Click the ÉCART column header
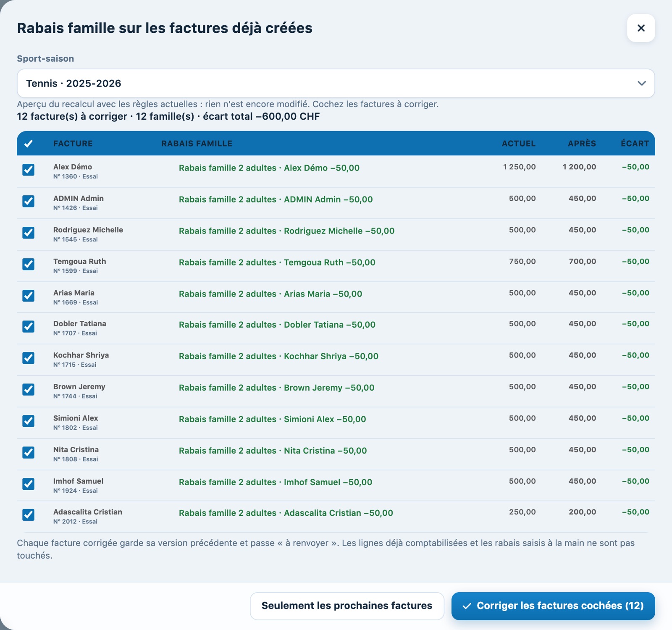The height and width of the screenshot is (630, 672). point(635,144)
